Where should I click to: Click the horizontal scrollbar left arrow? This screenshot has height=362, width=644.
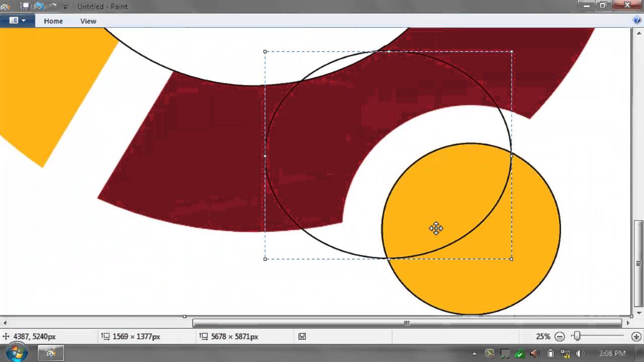pyautogui.click(x=4, y=323)
